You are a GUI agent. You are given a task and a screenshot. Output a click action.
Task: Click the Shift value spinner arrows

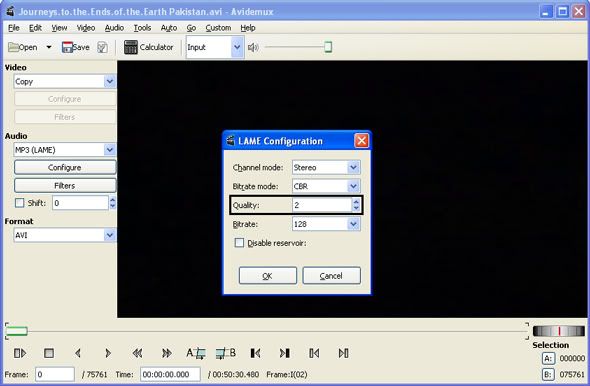pyautogui.click(x=112, y=203)
